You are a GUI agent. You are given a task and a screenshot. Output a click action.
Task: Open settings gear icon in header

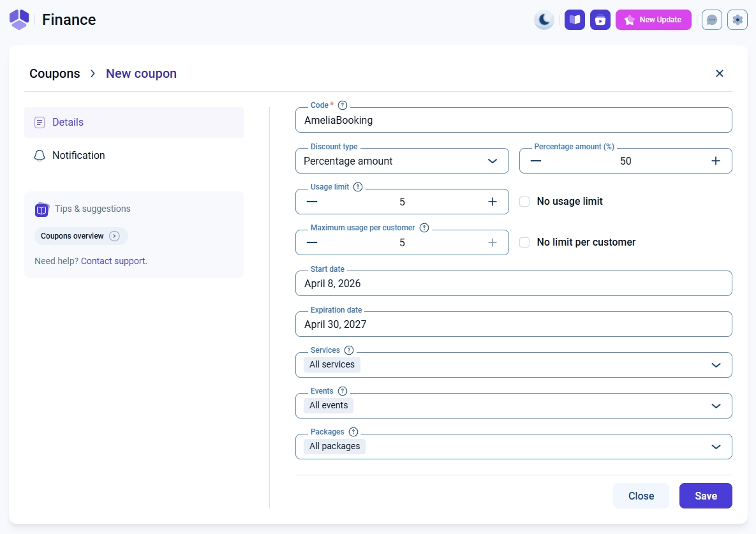click(x=737, y=20)
